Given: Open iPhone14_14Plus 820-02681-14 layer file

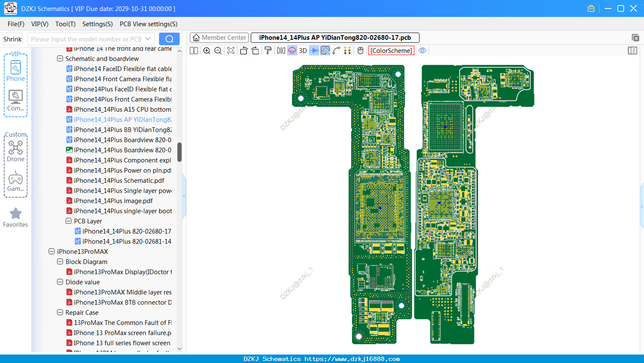Looking at the screenshot, I should (x=123, y=242).
